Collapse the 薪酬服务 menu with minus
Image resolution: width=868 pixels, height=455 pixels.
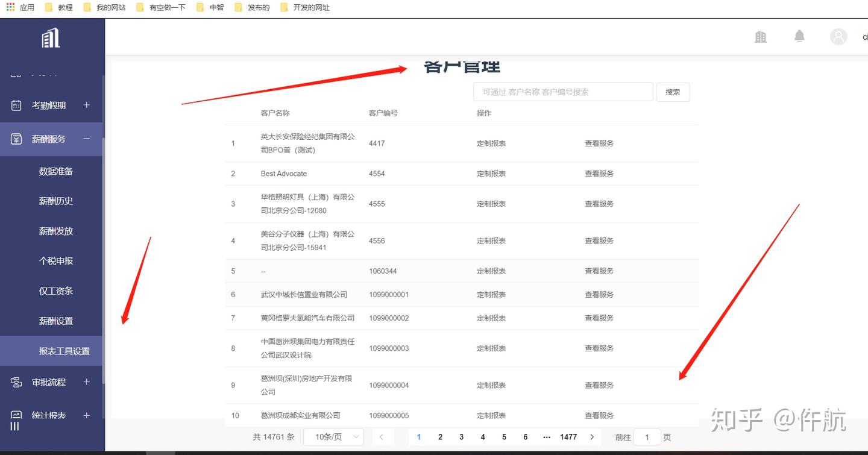click(x=87, y=139)
